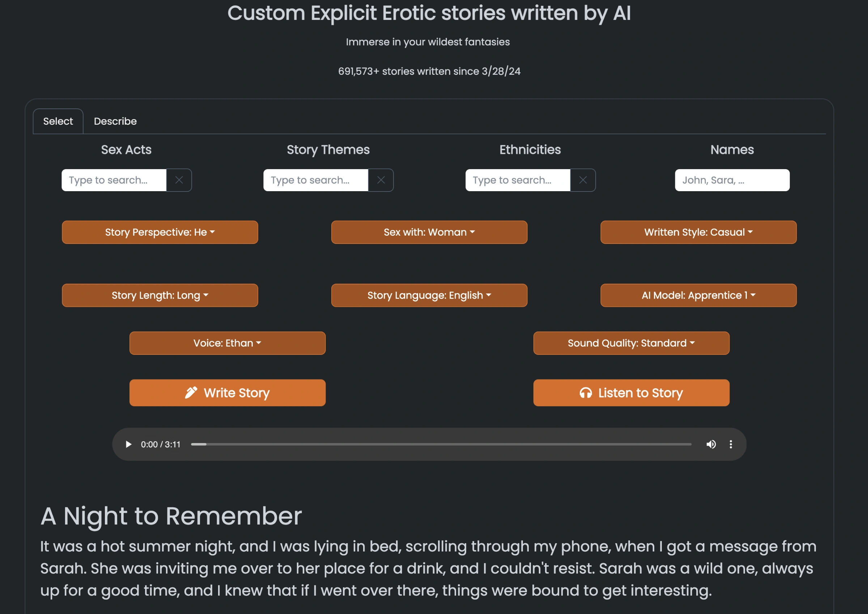
Task: Clear the Story Themes search with X
Action: 380,180
